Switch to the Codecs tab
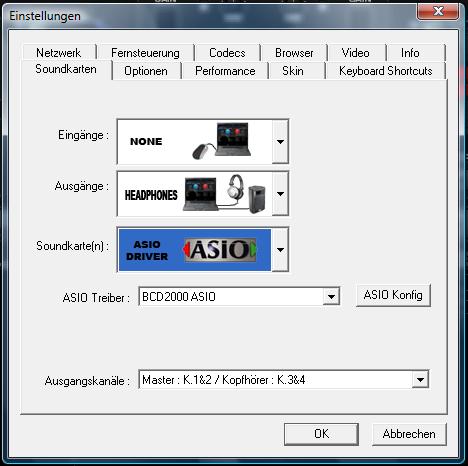Viewport: 468px width, 466px height. click(227, 53)
